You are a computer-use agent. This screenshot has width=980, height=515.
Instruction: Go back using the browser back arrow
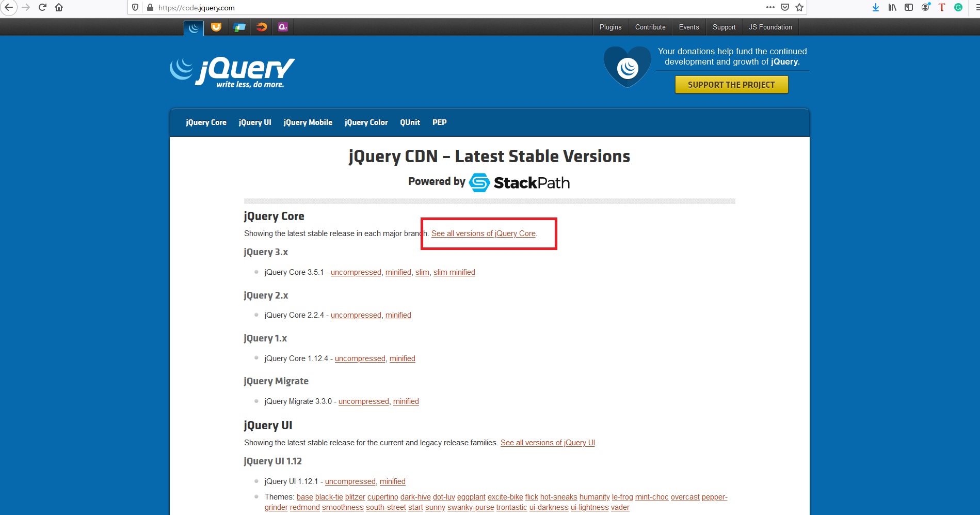[8, 7]
